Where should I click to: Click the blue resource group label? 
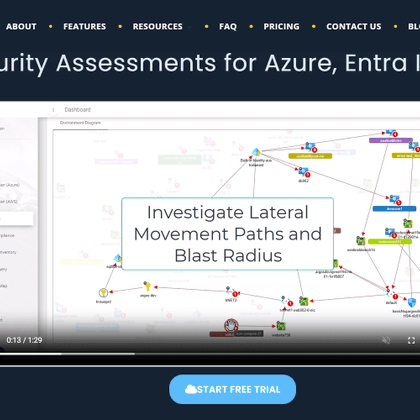[x=394, y=209]
